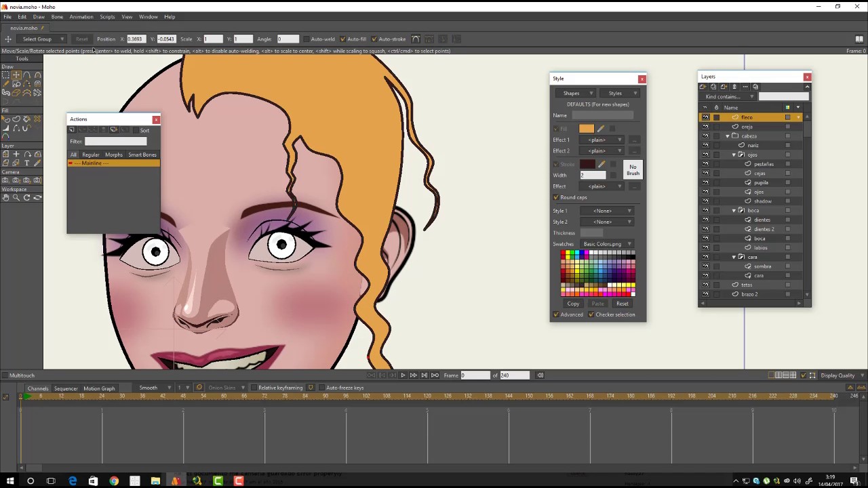Select the Freehand pencil tool

point(5,84)
